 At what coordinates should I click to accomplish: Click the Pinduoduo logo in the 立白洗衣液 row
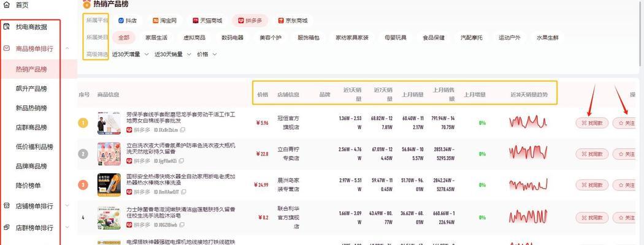point(129,161)
